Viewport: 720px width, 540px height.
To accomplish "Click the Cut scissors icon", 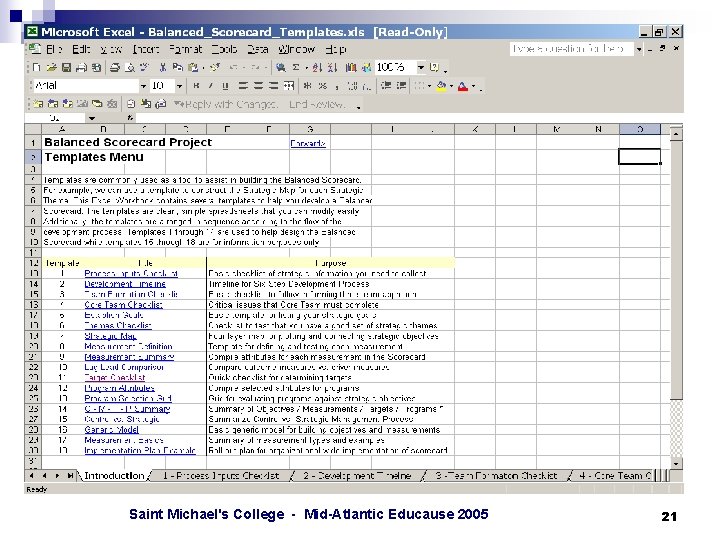I will 163,68.
